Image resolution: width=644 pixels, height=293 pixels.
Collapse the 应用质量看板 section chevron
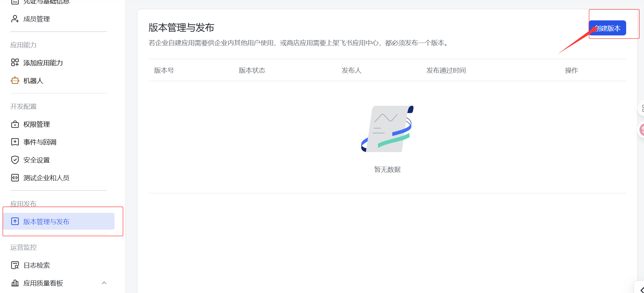tap(104, 282)
